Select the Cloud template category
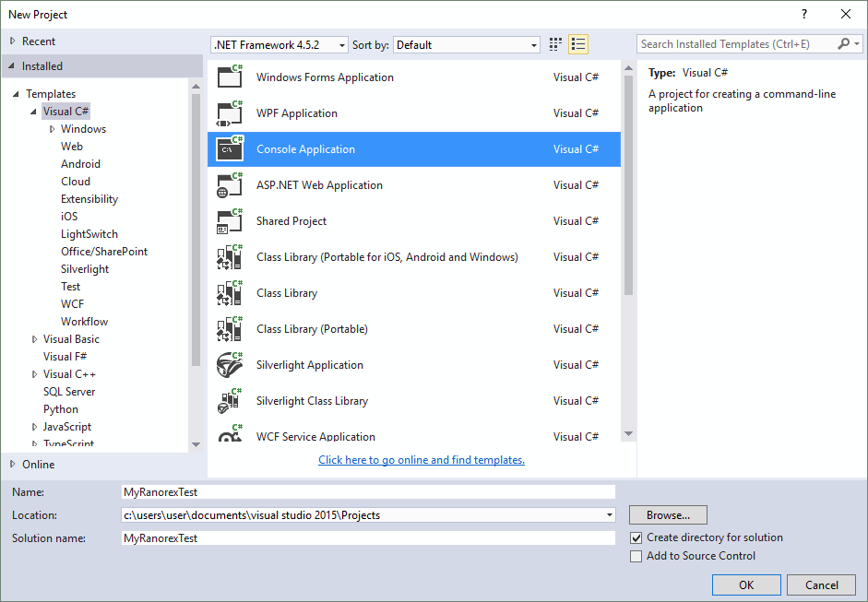 (x=76, y=182)
